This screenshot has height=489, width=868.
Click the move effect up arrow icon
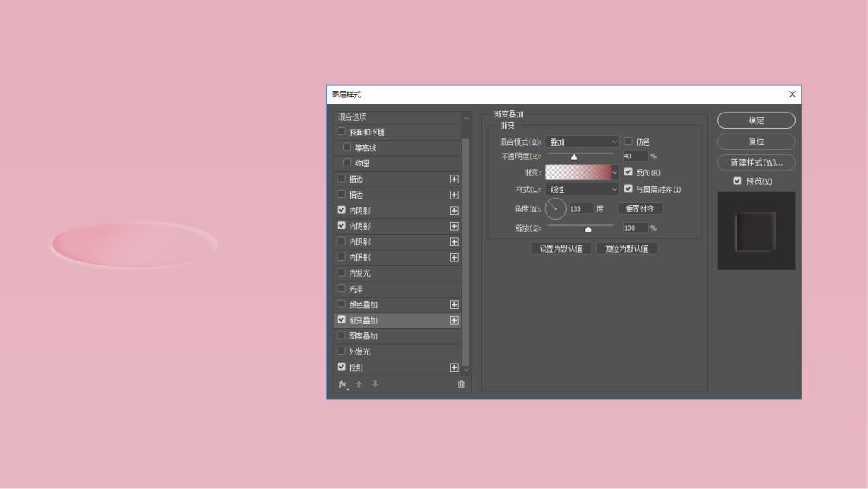pyautogui.click(x=358, y=384)
